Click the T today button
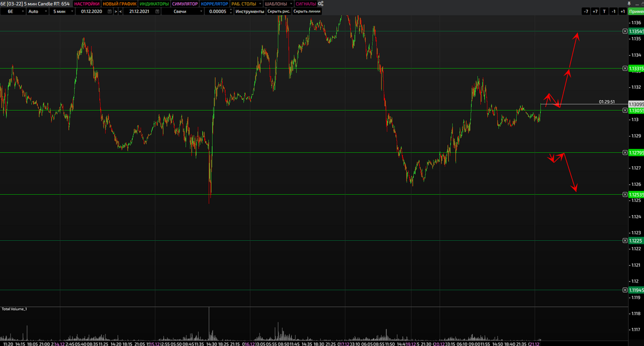The height and width of the screenshot is (346, 644). (604, 11)
